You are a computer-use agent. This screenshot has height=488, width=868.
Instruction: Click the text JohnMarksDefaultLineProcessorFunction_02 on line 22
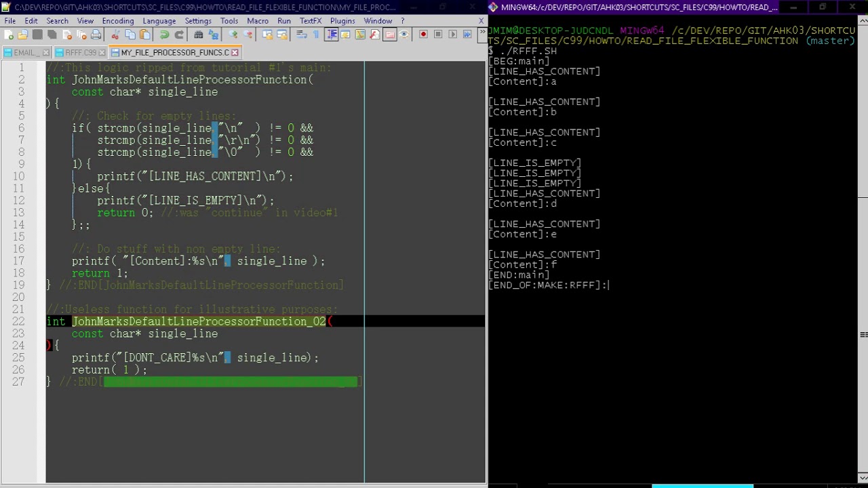point(199,321)
